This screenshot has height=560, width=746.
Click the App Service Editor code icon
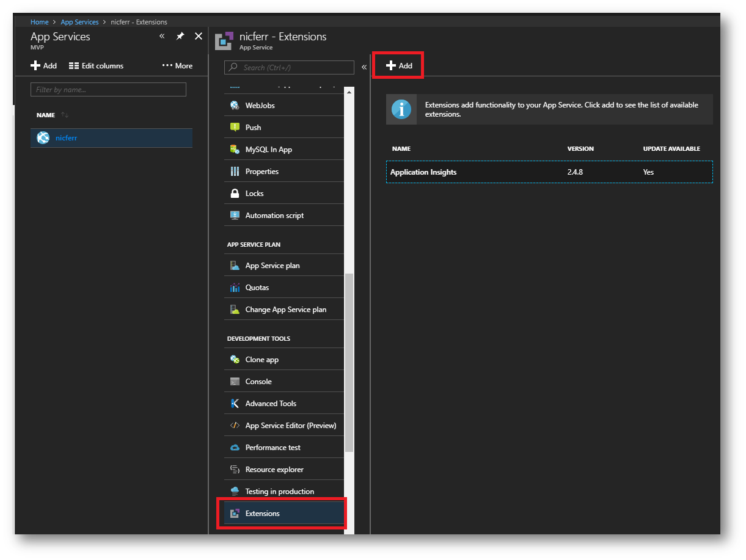tap(235, 426)
